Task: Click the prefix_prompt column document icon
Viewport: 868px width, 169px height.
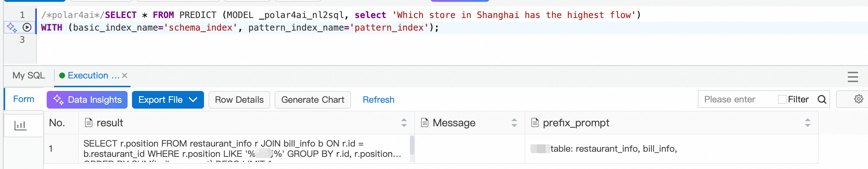Action: (535, 122)
